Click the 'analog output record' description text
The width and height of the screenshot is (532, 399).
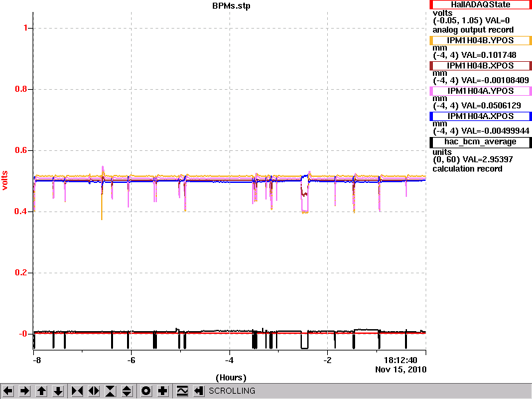pos(473,30)
